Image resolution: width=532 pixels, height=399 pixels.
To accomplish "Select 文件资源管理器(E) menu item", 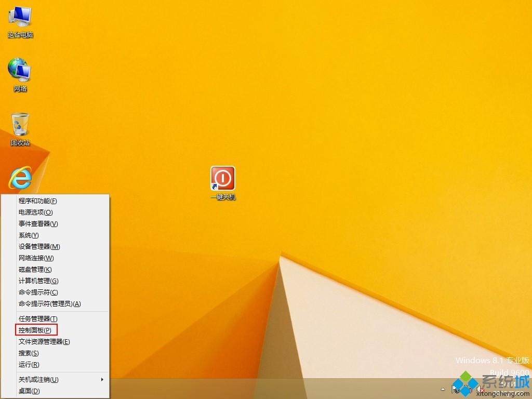I will pos(44,342).
